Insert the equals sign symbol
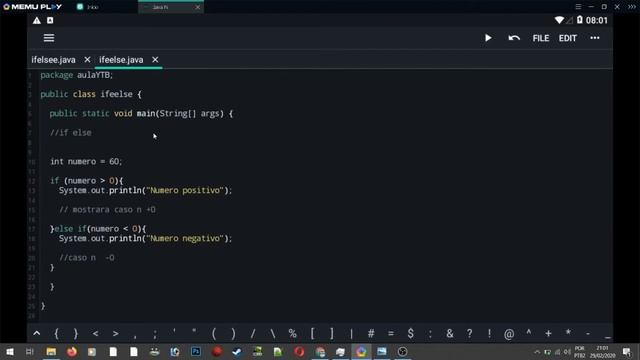This screenshot has height=360, width=640. click(391, 333)
